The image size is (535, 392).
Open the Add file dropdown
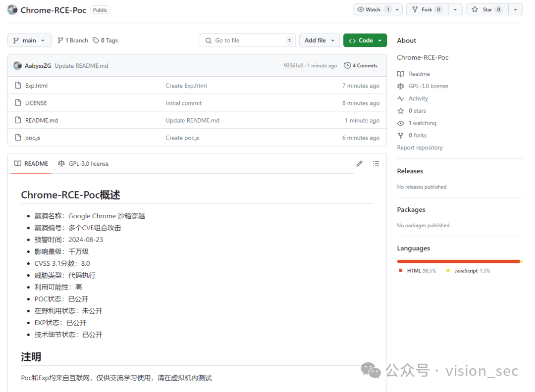320,40
